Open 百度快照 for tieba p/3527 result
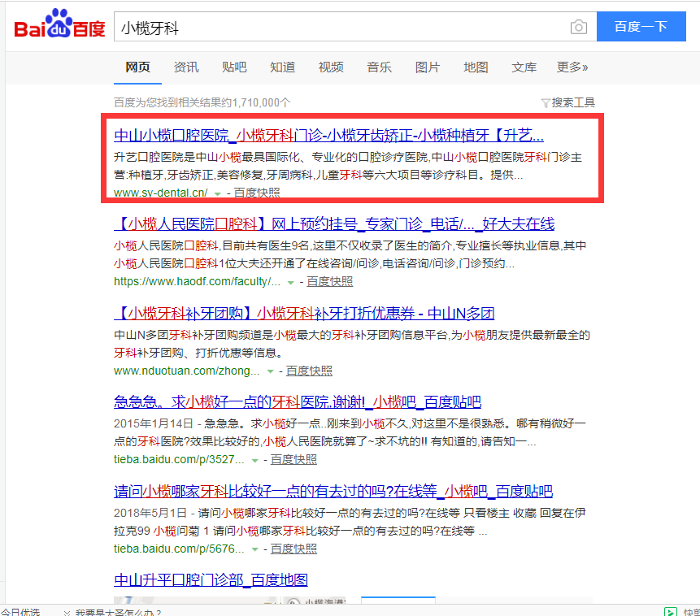This screenshot has height=616, width=700. point(293,459)
